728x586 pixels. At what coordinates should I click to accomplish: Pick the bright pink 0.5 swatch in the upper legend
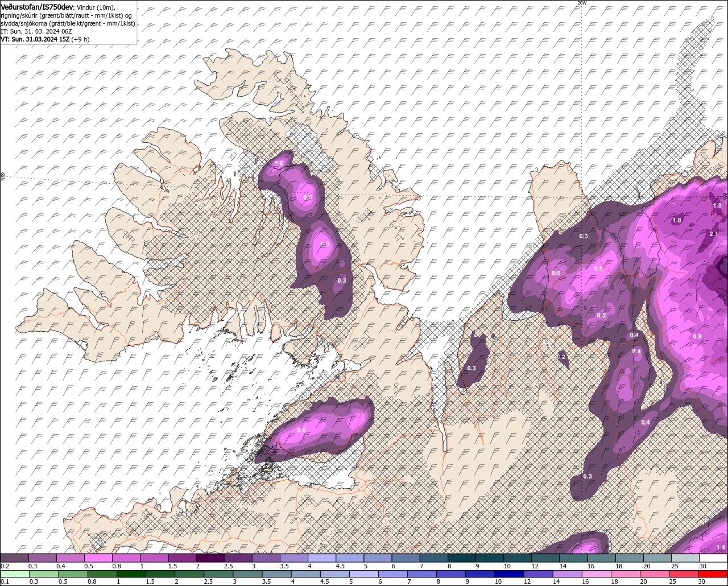pos(98,558)
